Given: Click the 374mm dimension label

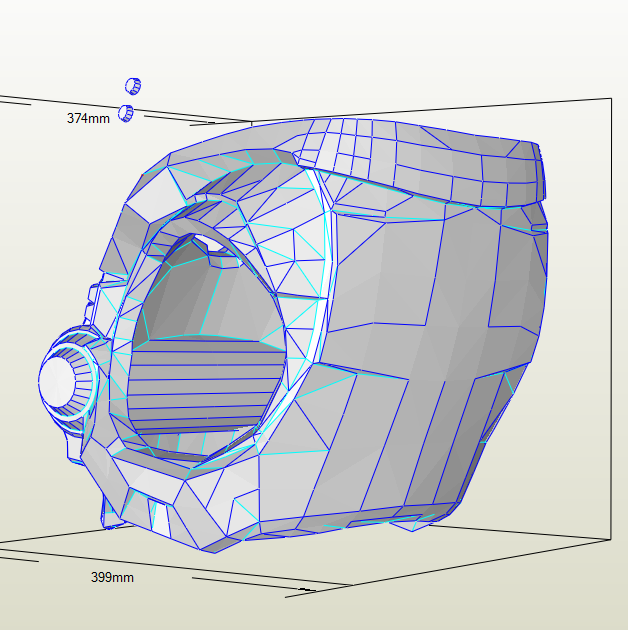Looking at the screenshot, I should coord(88,119).
